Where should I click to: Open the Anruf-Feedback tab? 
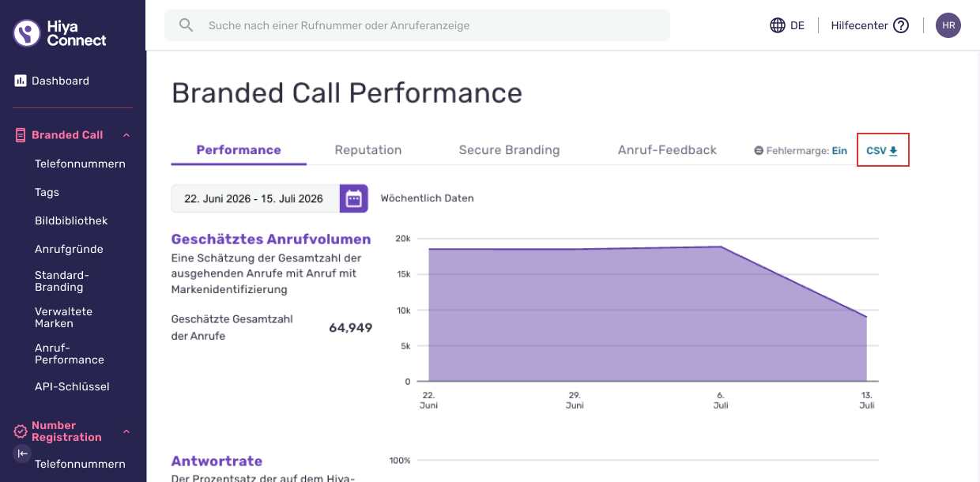pos(667,150)
